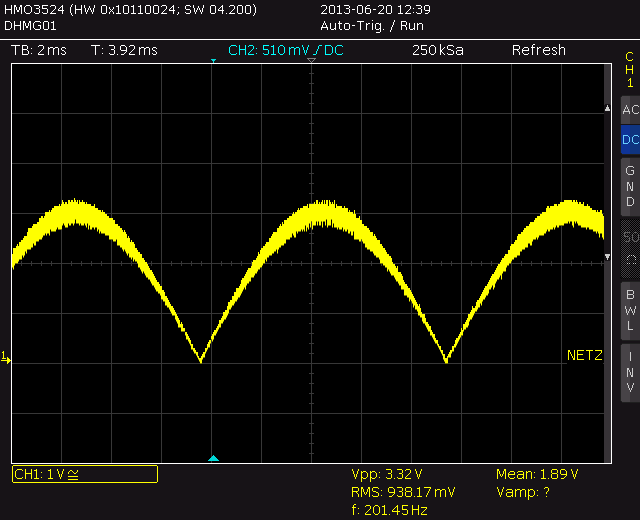Click the T: 3.92ms trigger time readout

pos(124,50)
